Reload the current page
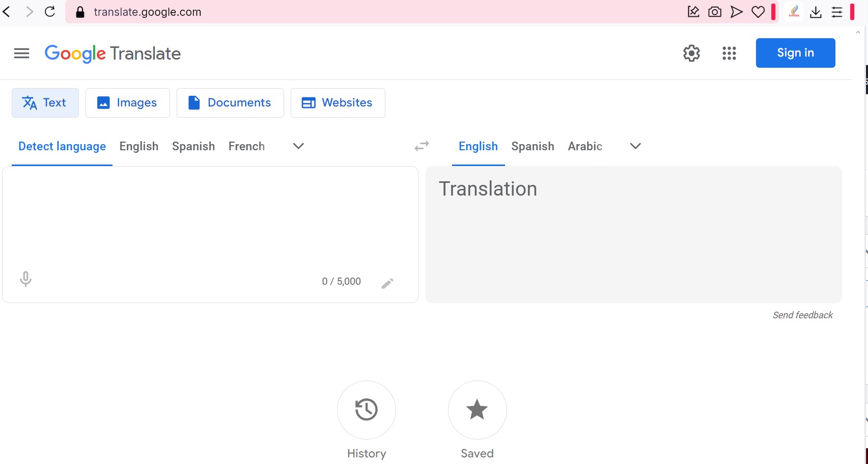Screen dimensions: 868x464 pyautogui.click(x=50, y=12)
